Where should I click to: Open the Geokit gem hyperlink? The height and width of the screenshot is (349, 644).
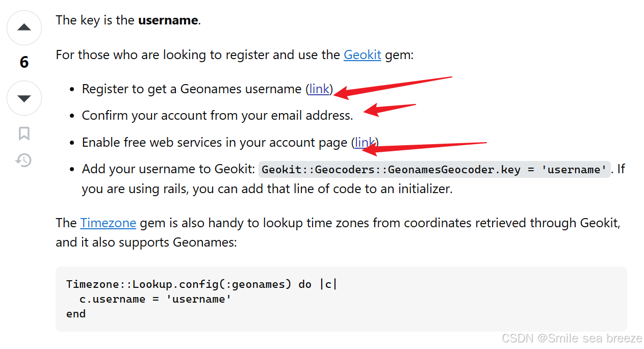363,55
